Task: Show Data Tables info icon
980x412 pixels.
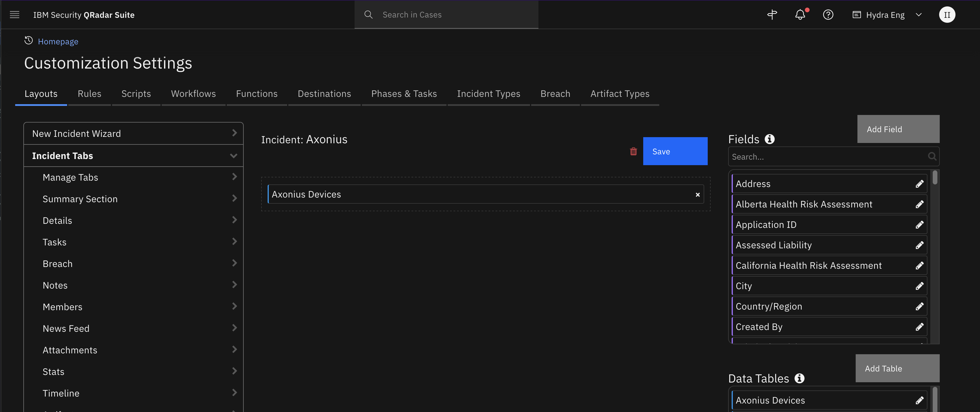Action: tap(800, 378)
